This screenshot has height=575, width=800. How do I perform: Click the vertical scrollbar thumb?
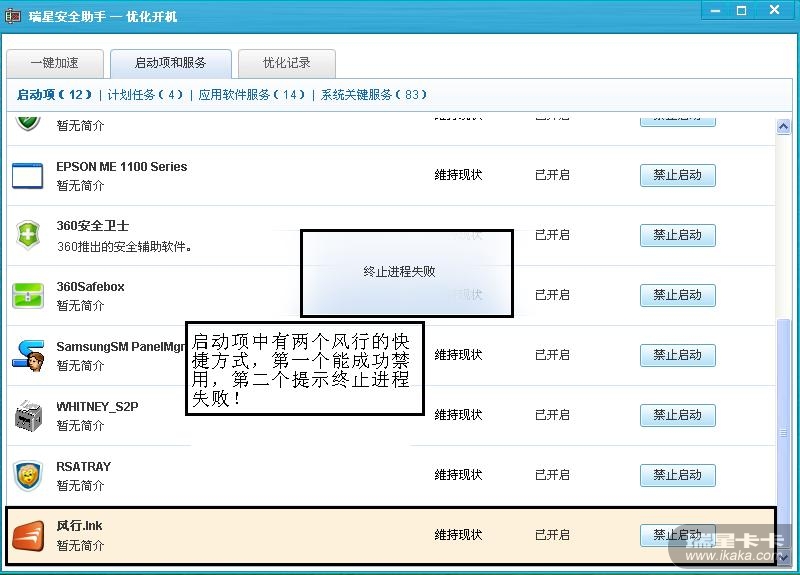(x=783, y=434)
